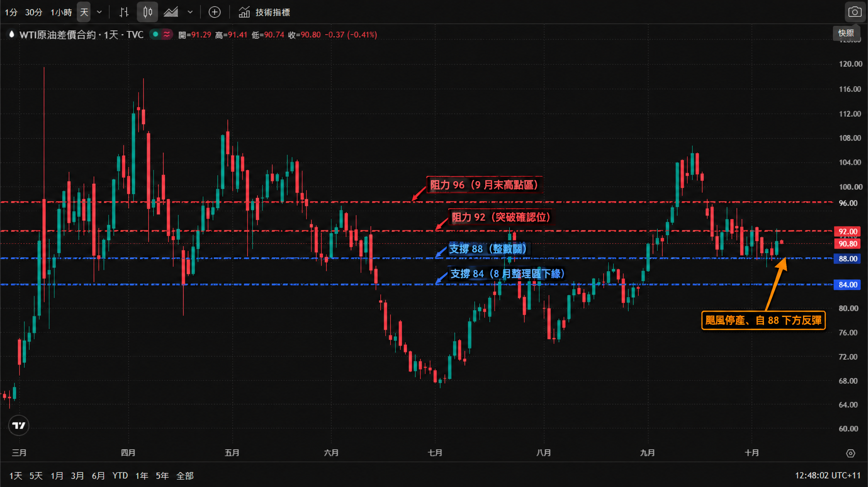
Task: Set range to 1月
Action: tap(56, 476)
